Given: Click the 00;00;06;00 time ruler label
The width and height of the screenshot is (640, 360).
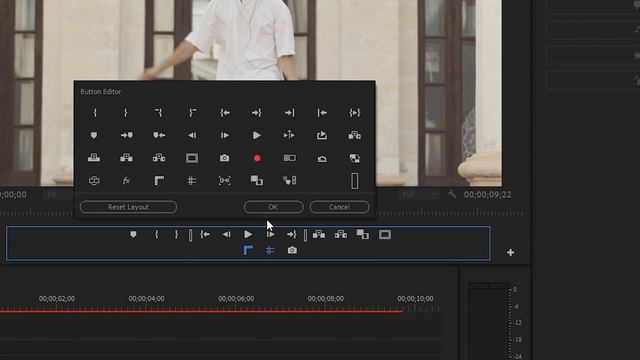Looking at the screenshot, I should click(x=236, y=299).
